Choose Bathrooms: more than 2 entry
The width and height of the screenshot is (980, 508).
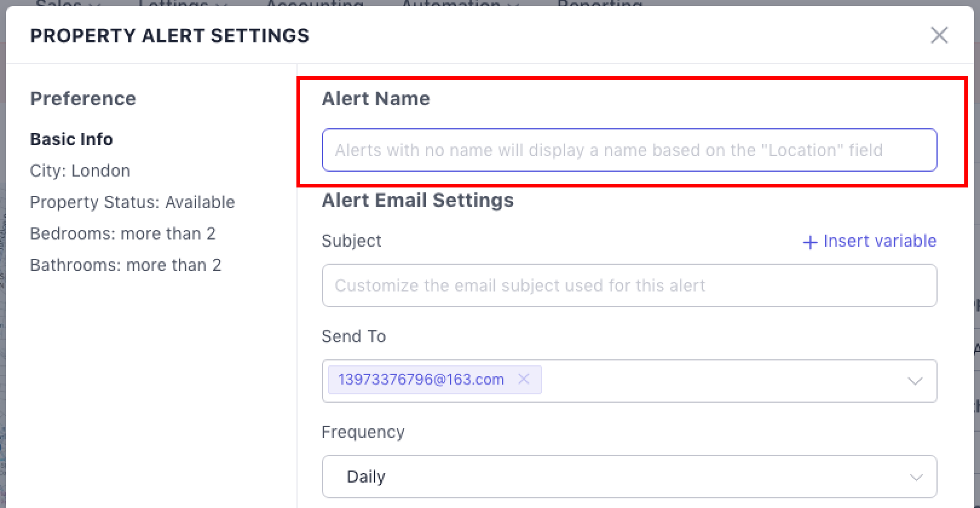tap(126, 265)
